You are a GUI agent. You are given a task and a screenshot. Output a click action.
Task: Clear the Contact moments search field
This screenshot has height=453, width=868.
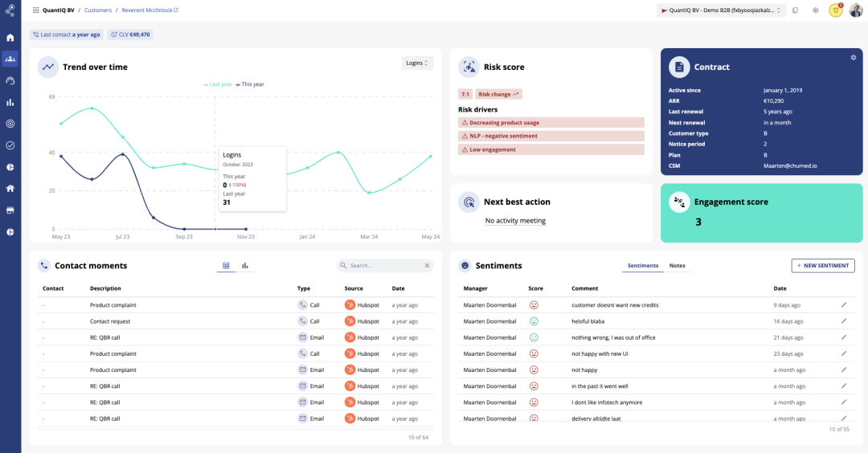pos(427,266)
